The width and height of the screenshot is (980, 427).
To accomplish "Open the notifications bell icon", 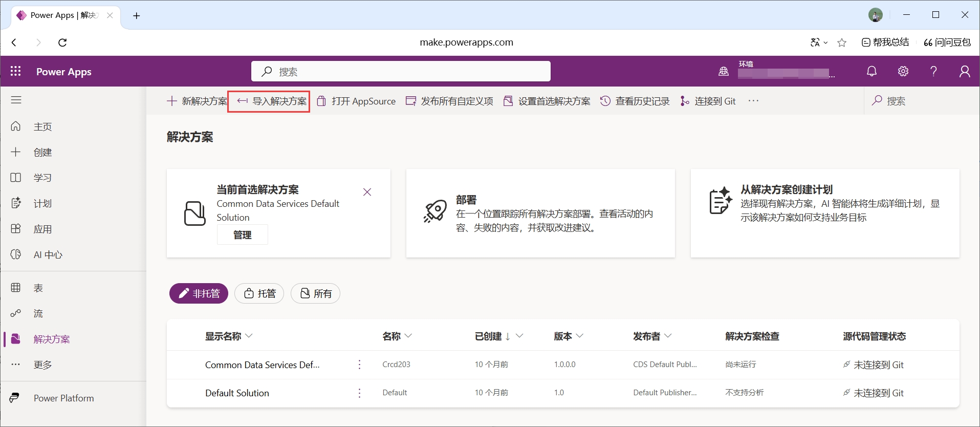I will tap(872, 71).
